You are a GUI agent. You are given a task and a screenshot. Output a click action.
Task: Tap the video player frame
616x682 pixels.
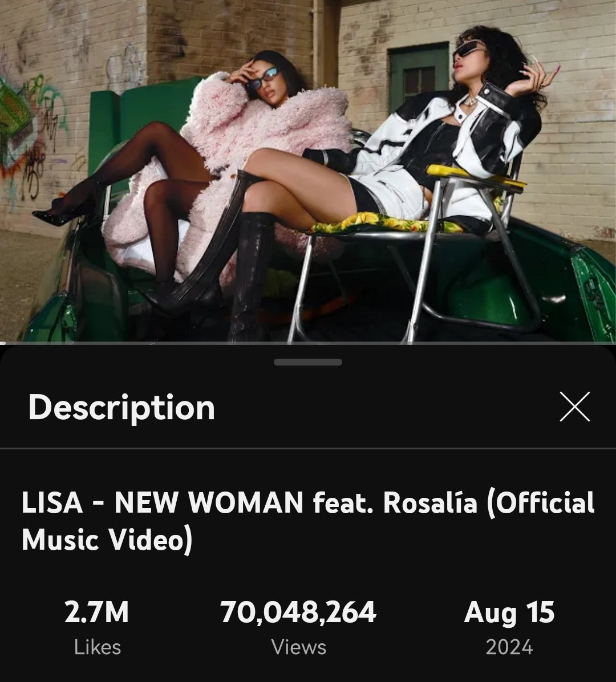point(308,172)
